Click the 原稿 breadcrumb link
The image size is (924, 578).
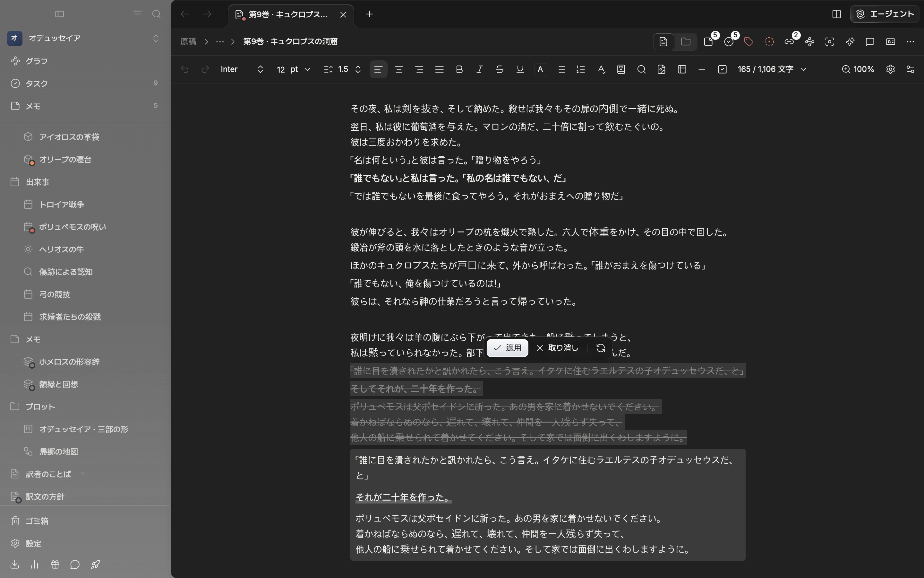pyautogui.click(x=188, y=42)
